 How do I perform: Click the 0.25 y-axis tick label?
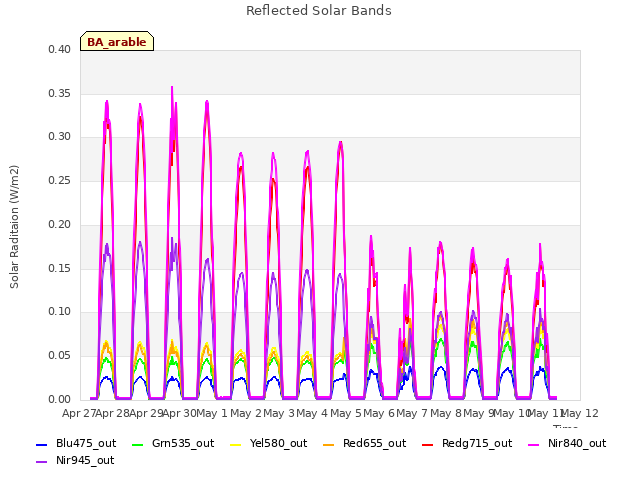pyautogui.click(x=59, y=180)
